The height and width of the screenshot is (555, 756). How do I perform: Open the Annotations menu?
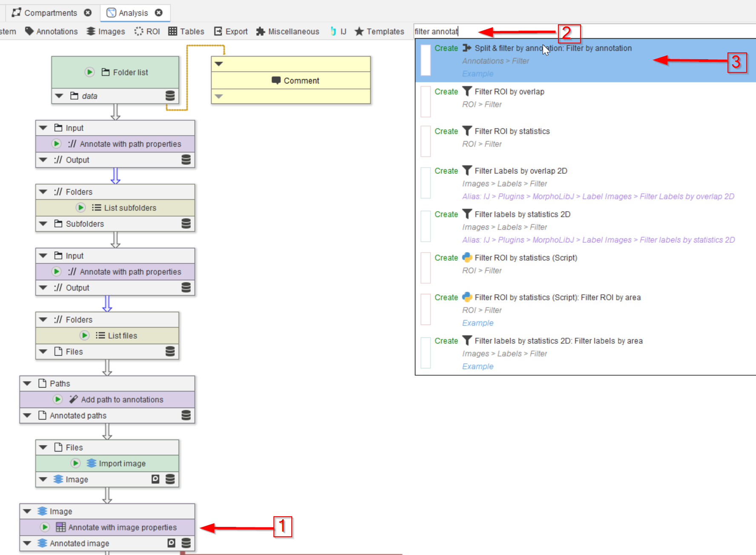point(52,32)
